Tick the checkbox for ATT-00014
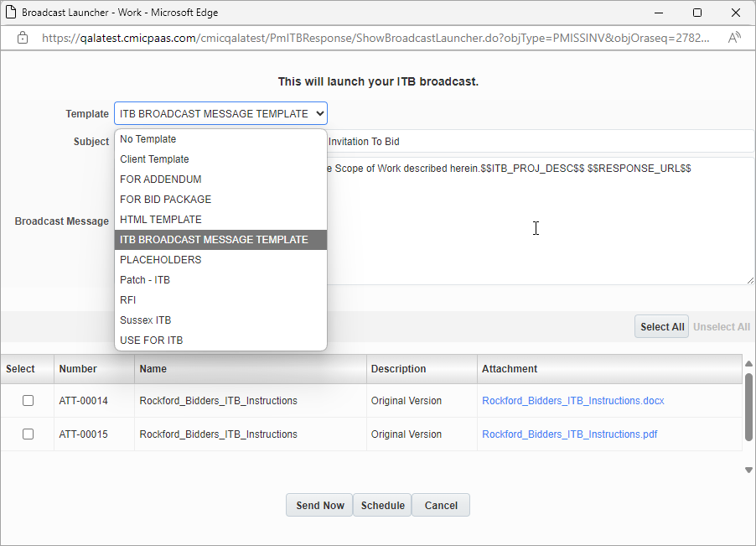 (x=28, y=400)
